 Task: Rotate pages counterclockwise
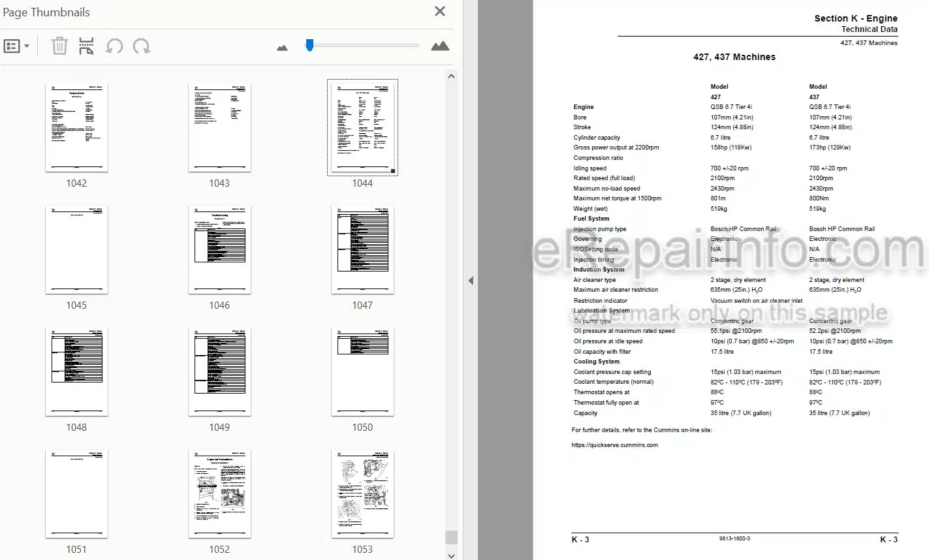point(114,46)
